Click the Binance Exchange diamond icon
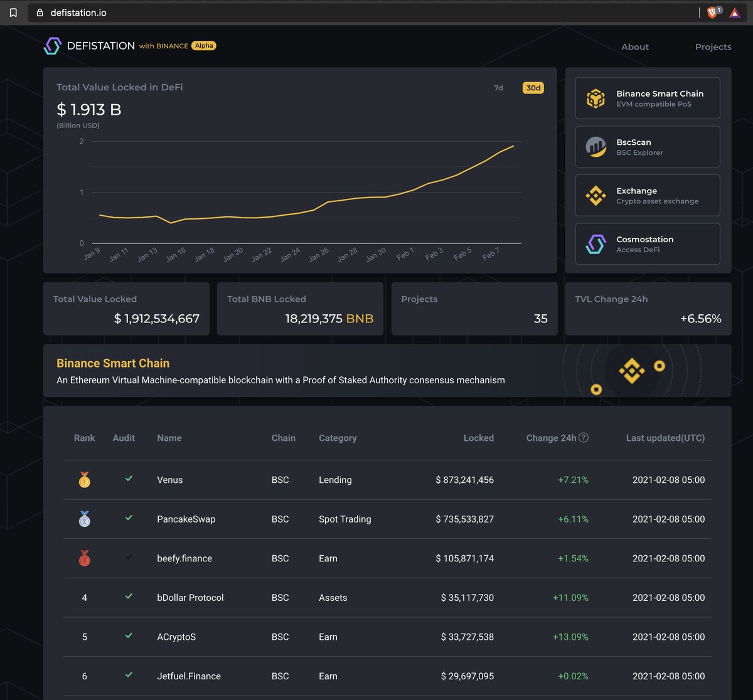 coord(595,195)
